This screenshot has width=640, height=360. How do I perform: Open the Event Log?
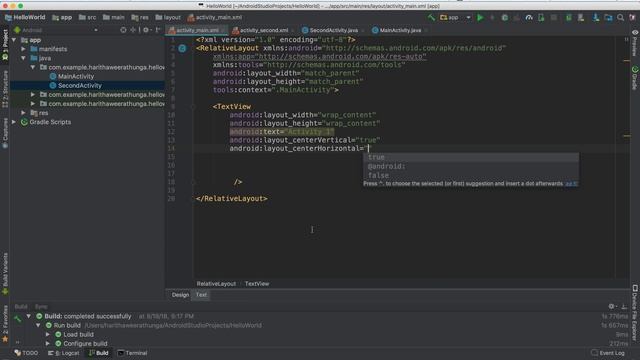pyautogui.click(x=608, y=353)
